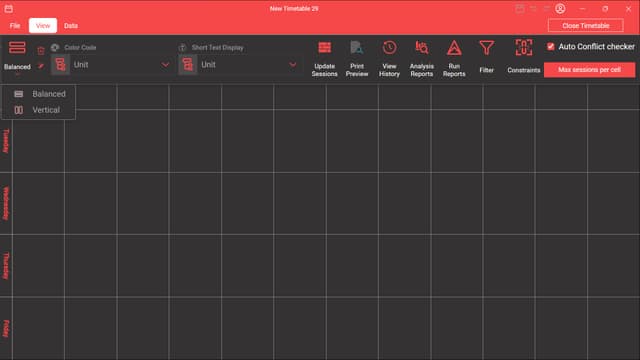Screen dimensions: 640x360
Task: Click the Color Code label text
Action: click(x=80, y=47)
